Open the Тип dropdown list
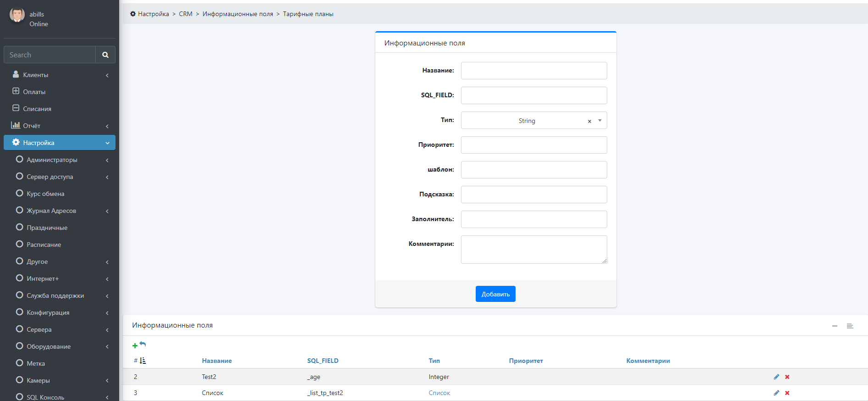 click(x=600, y=121)
